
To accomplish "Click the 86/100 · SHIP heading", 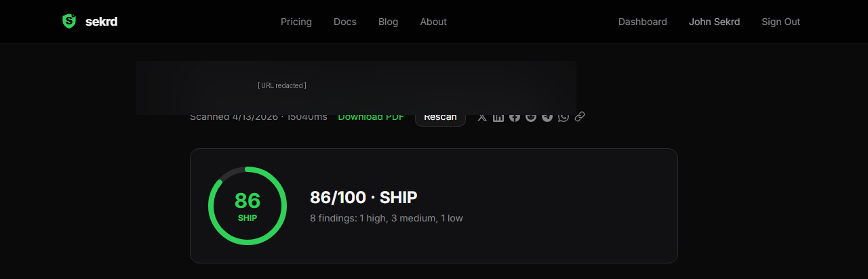I will coord(363,198).
